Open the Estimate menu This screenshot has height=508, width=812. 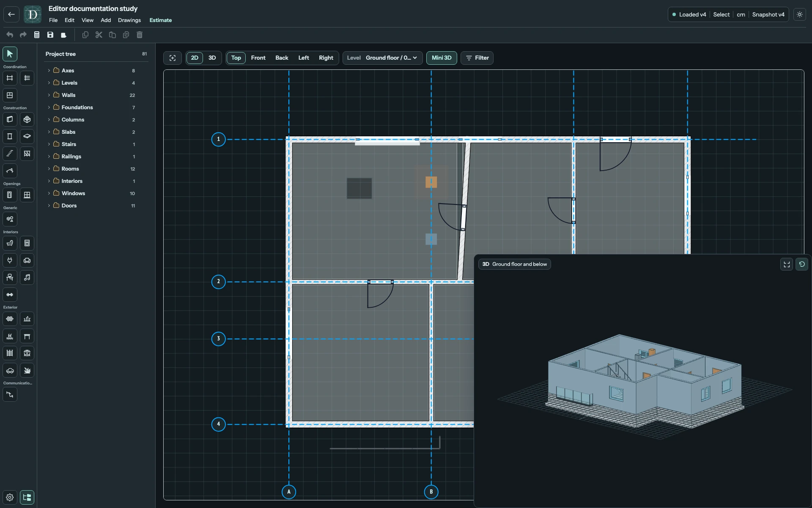coord(161,20)
